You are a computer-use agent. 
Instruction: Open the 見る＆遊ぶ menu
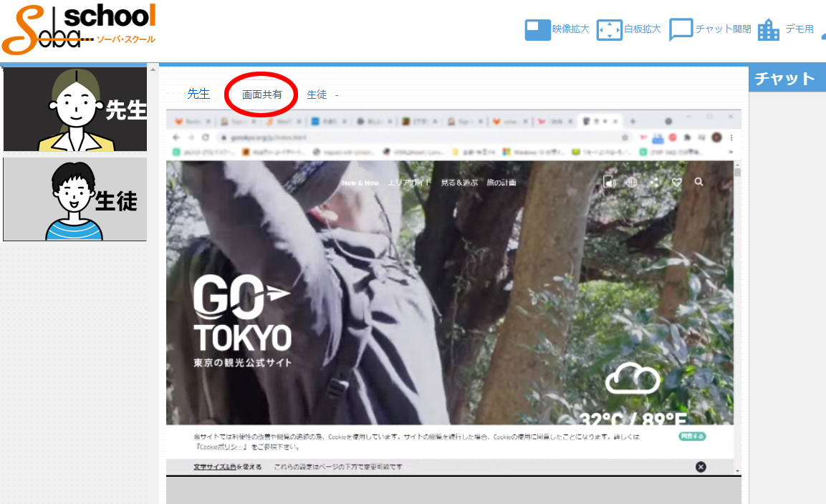459,183
